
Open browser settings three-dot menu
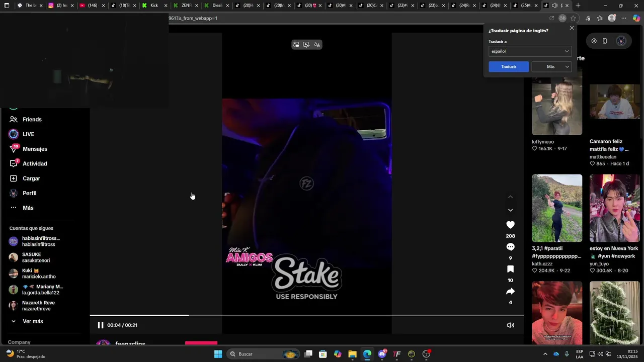(x=624, y=18)
